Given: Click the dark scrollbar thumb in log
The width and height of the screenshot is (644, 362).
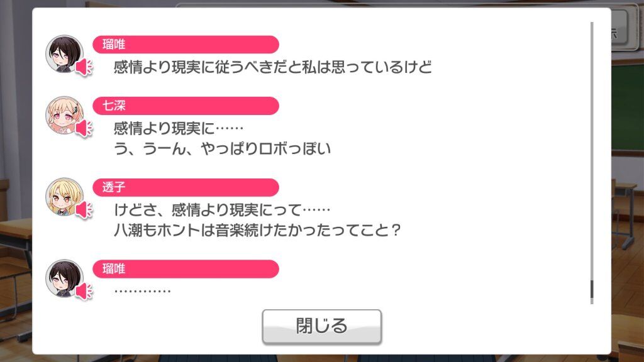Looking at the screenshot, I should (592, 292).
